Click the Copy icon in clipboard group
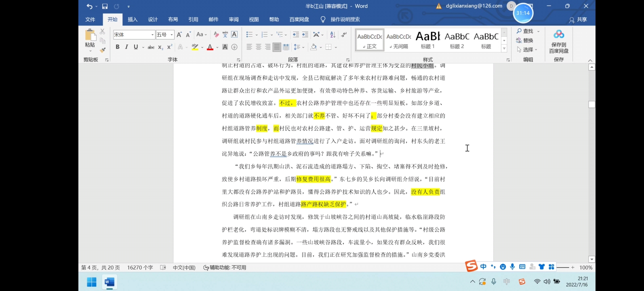This screenshot has width=644, height=291. (103, 41)
